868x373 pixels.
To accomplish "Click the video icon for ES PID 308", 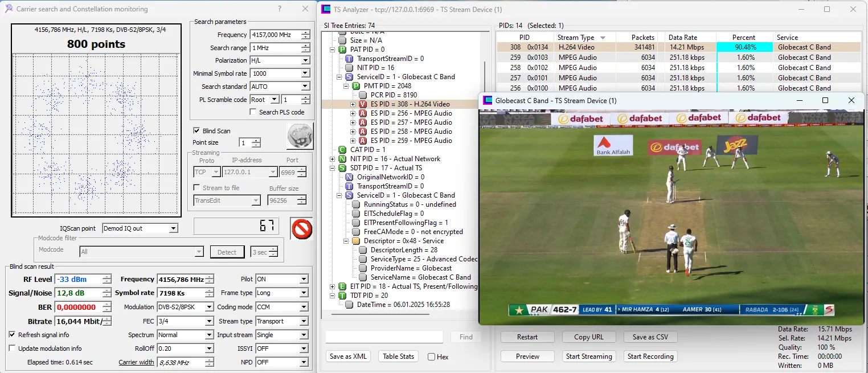I will pyautogui.click(x=363, y=104).
